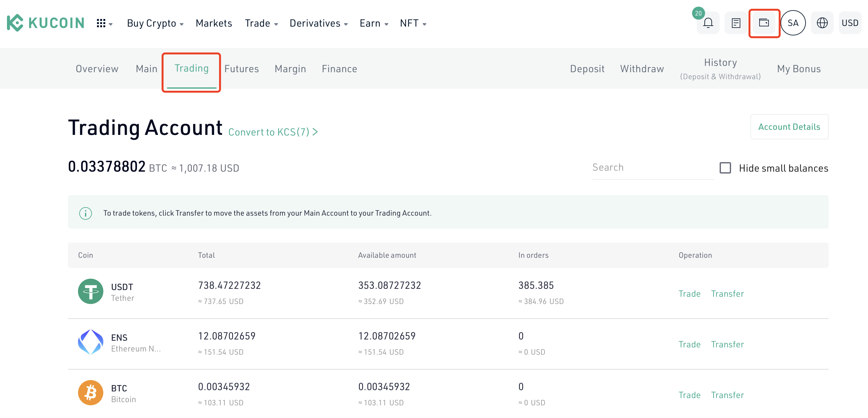Open the SA profile avatar
868x418 pixels.
pyautogui.click(x=793, y=23)
